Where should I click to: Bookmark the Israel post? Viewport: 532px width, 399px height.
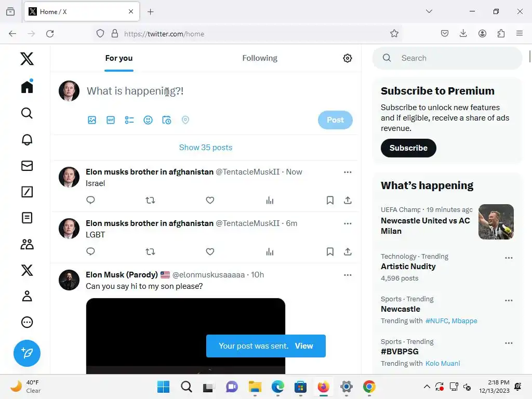(330, 200)
